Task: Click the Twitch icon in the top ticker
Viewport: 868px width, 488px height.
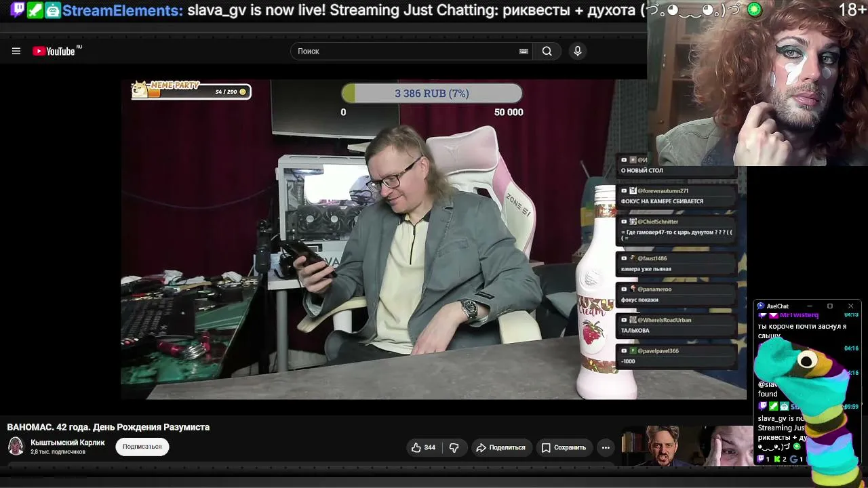Action: pyautogui.click(x=18, y=9)
